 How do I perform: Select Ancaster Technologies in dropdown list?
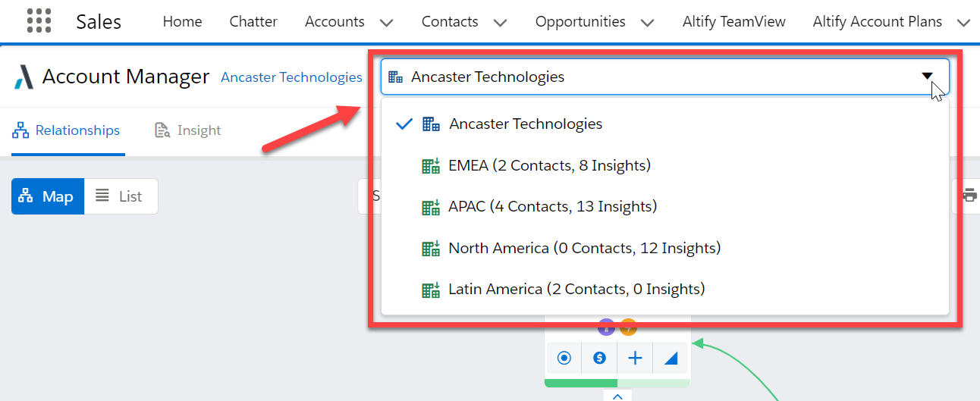tap(664, 124)
